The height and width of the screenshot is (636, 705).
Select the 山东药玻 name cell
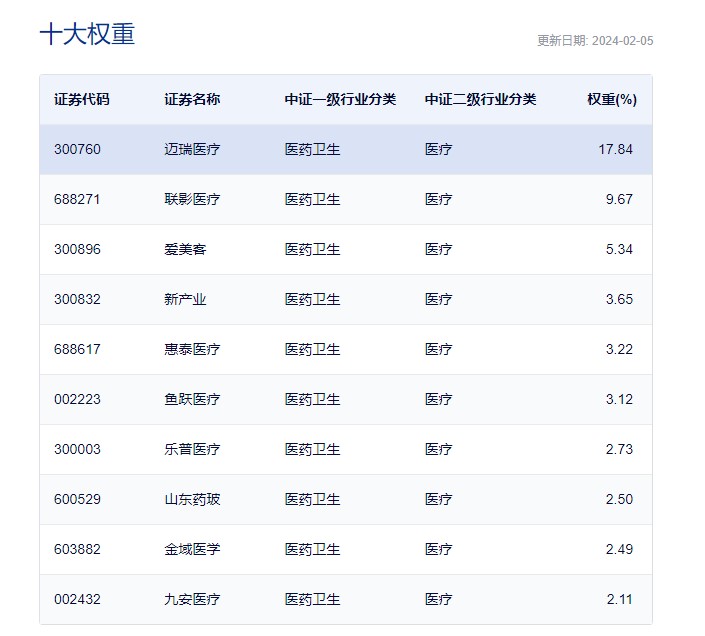(x=192, y=499)
